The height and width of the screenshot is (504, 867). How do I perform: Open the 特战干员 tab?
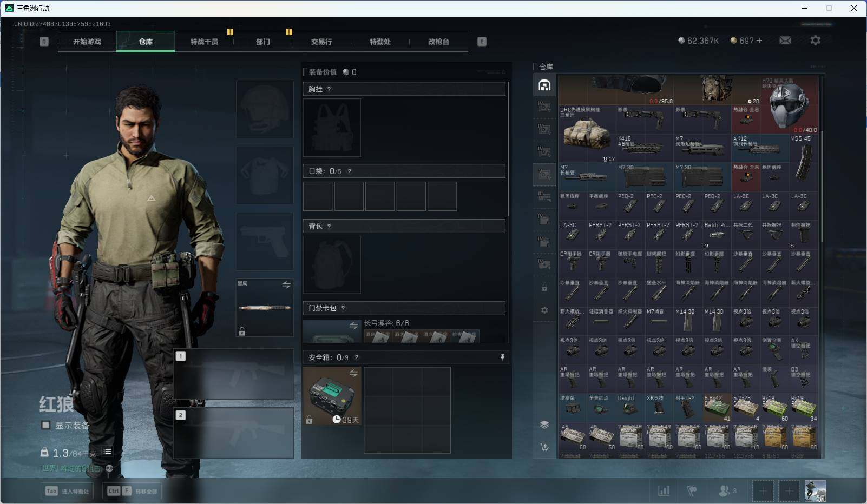(204, 42)
